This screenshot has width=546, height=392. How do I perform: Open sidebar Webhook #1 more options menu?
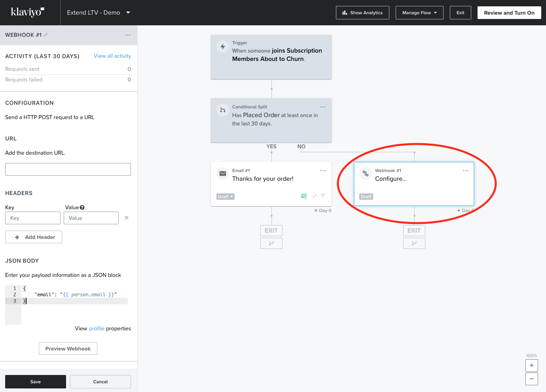click(127, 35)
